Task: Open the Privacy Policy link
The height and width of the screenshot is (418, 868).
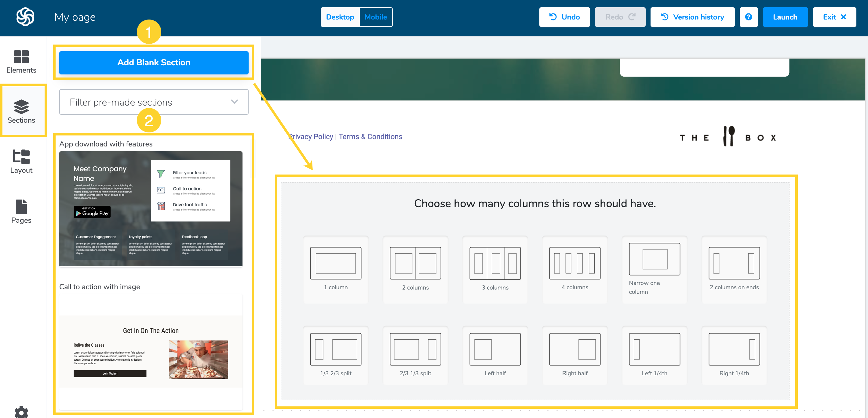Action: tap(310, 137)
